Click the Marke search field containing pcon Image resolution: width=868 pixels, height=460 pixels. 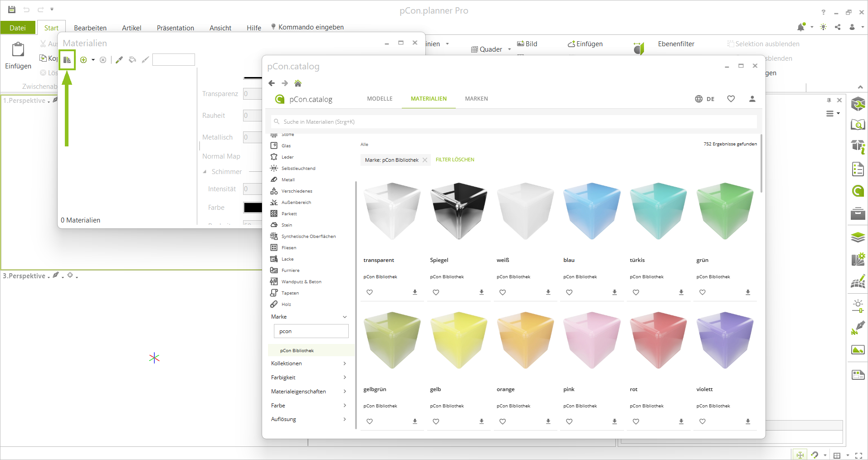click(x=311, y=331)
